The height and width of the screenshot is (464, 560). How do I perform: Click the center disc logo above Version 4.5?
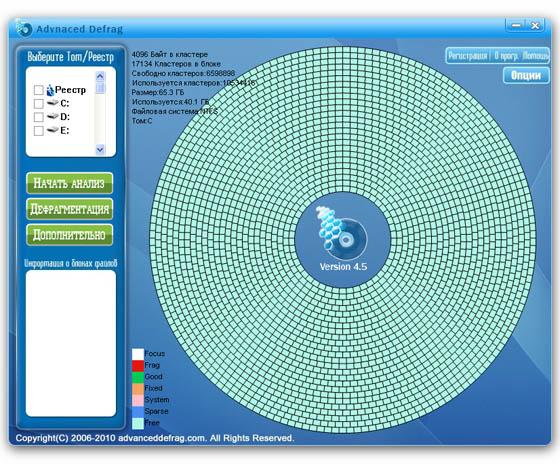click(342, 234)
